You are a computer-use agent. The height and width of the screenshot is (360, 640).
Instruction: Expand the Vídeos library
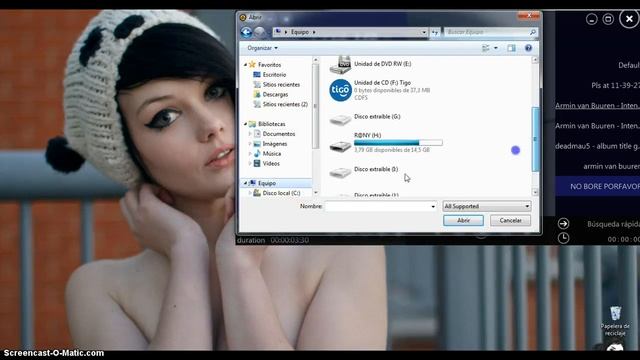250,163
